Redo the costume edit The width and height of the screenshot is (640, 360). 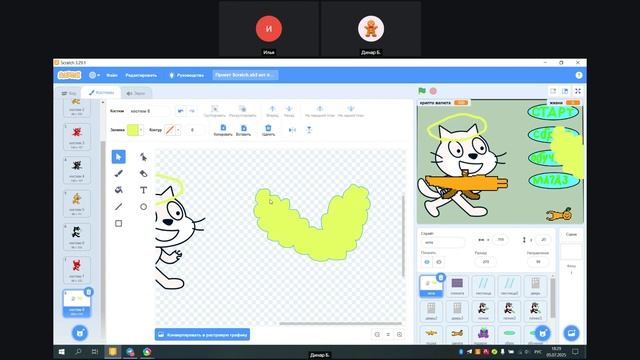coord(191,111)
